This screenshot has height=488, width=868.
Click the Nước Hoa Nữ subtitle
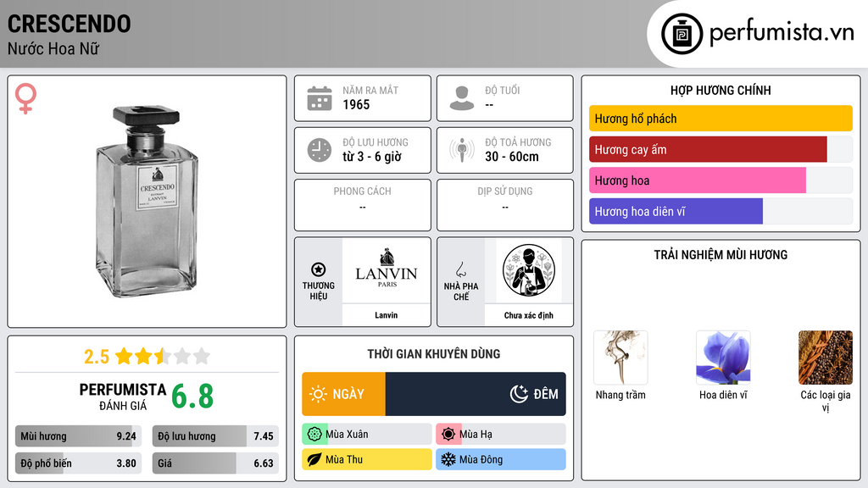[53, 48]
